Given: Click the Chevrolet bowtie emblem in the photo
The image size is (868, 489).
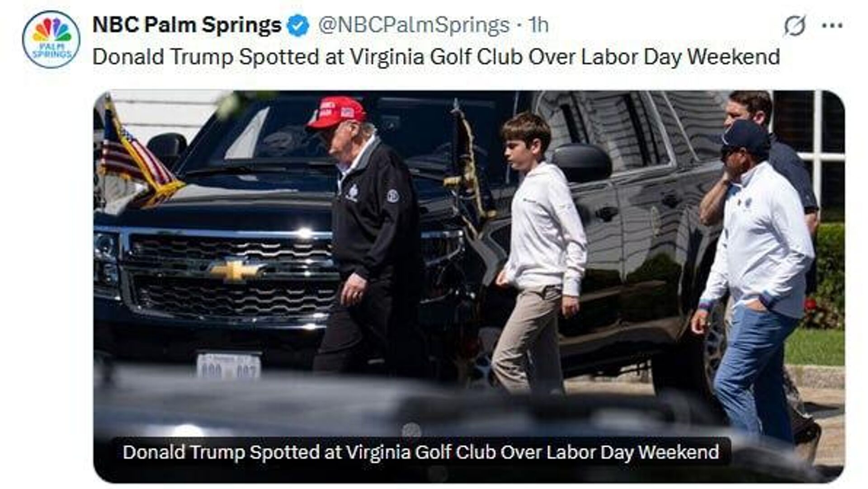Looking at the screenshot, I should [x=234, y=270].
